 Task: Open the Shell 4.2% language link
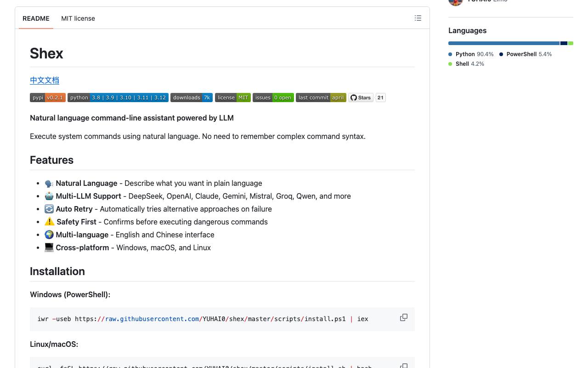(466, 64)
